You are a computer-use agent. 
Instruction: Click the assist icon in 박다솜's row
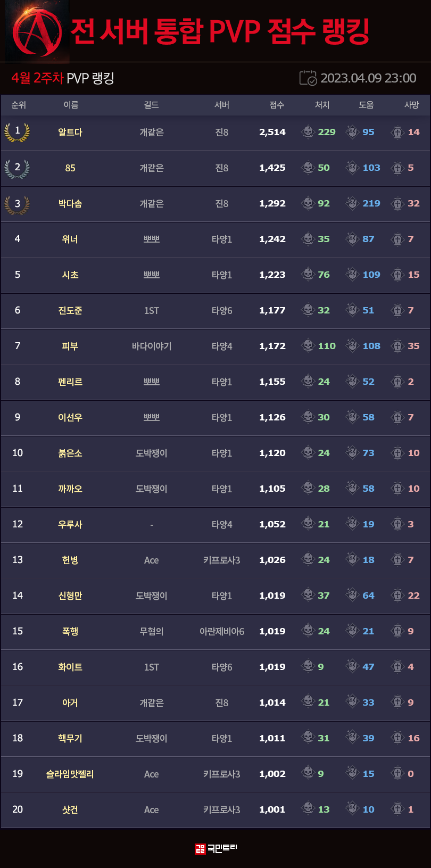[x=352, y=203]
